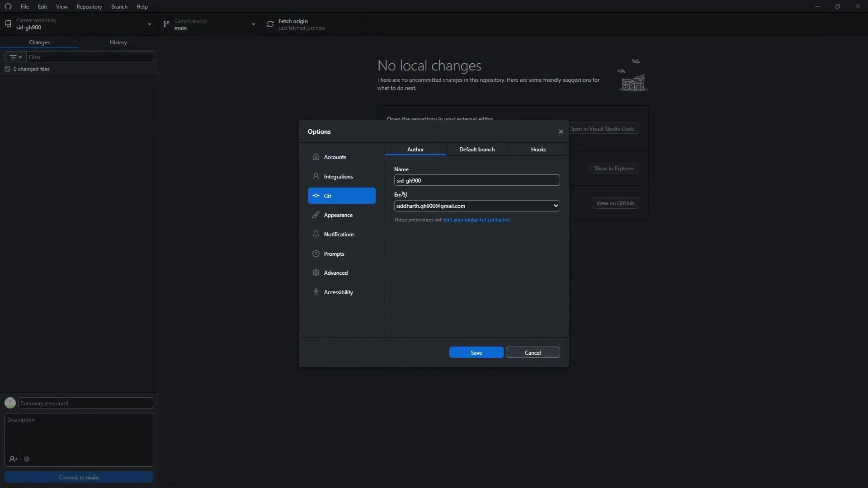Screen dimensions: 868x488
Task: Click the Accounts home icon in Options
Action: pos(316,157)
